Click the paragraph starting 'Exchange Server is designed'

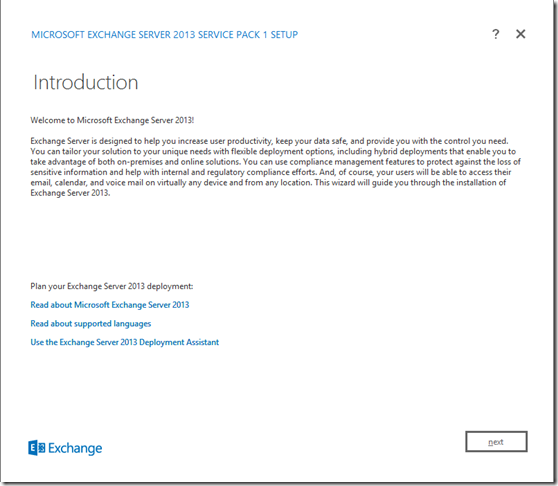coord(275,167)
